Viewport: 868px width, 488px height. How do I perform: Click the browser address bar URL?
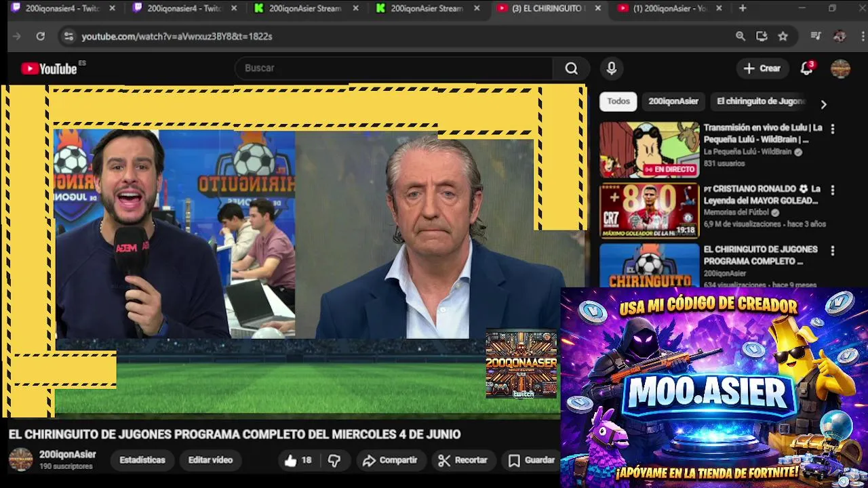pyautogui.click(x=176, y=37)
